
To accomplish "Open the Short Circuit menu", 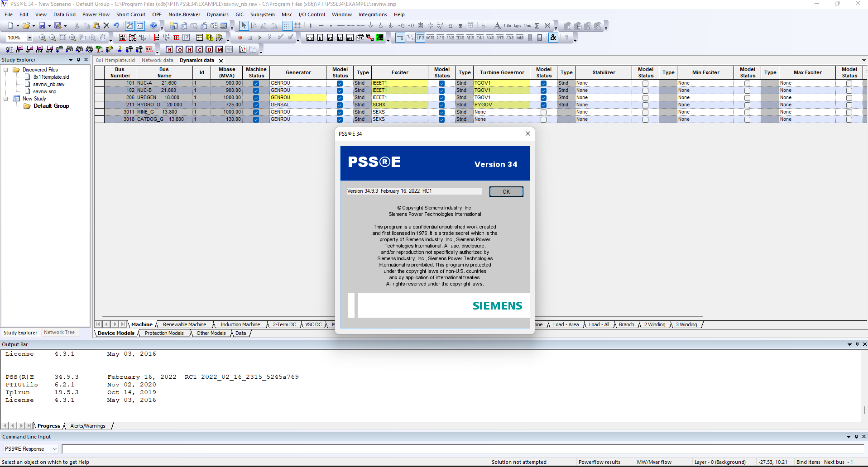I will (131, 14).
